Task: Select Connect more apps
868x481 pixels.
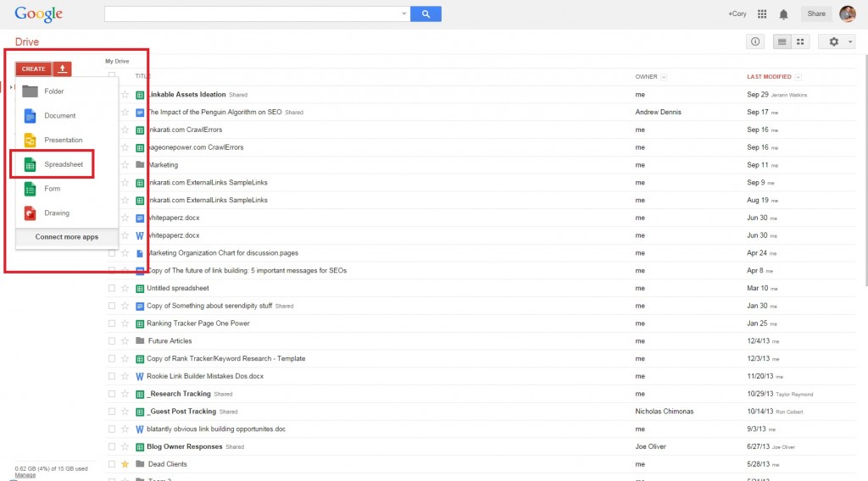Action: pyautogui.click(x=67, y=236)
